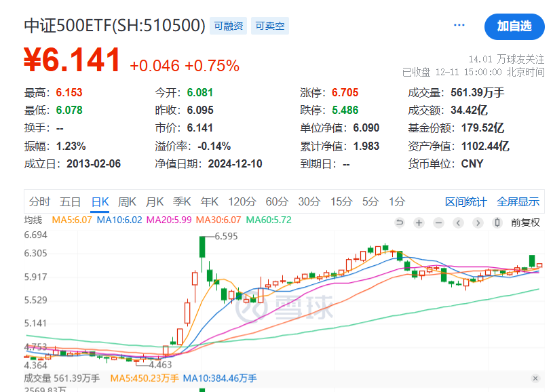Click the 最高 value 6.153
This screenshot has width=553, height=392.
click(x=69, y=93)
